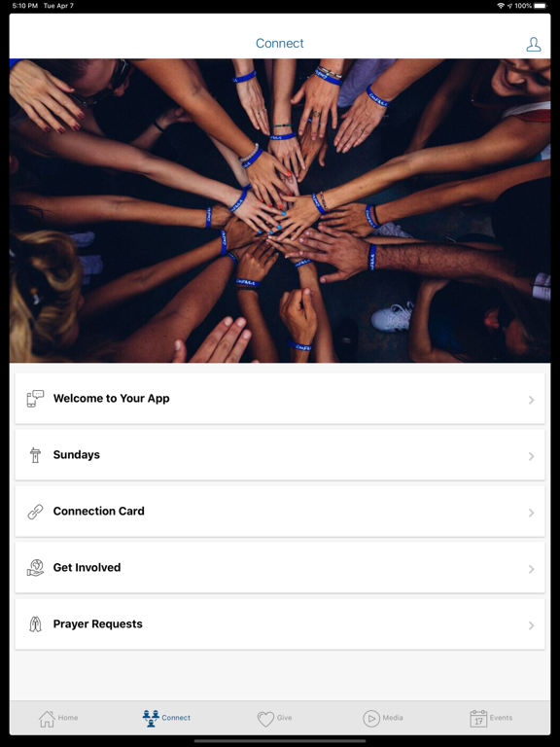Switch to the Events tab label

(501, 718)
